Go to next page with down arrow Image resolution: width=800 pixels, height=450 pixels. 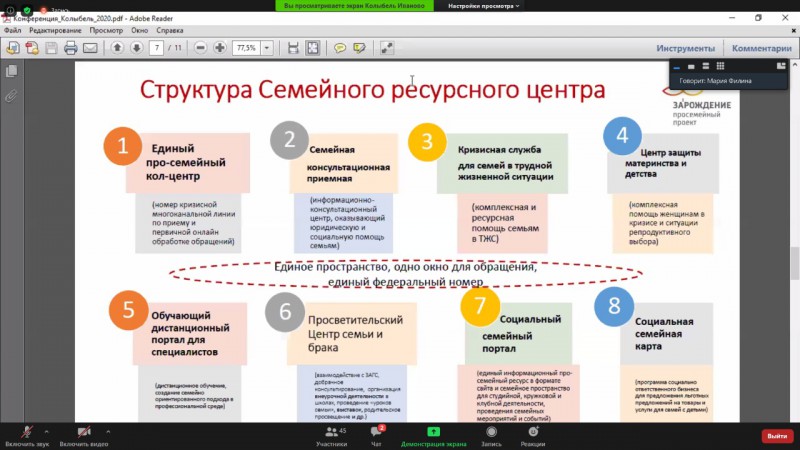coord(136,47)
